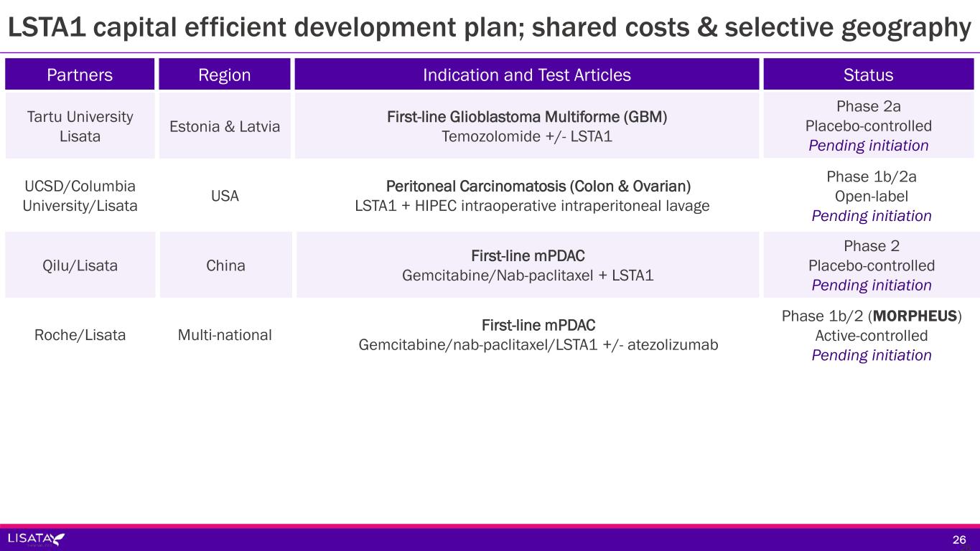Click First-line Glioblastoma Multiforme (GBM) heading
The width and height of the screenshot is (980, 551).
pyautogui.click(x=526, y=117)
